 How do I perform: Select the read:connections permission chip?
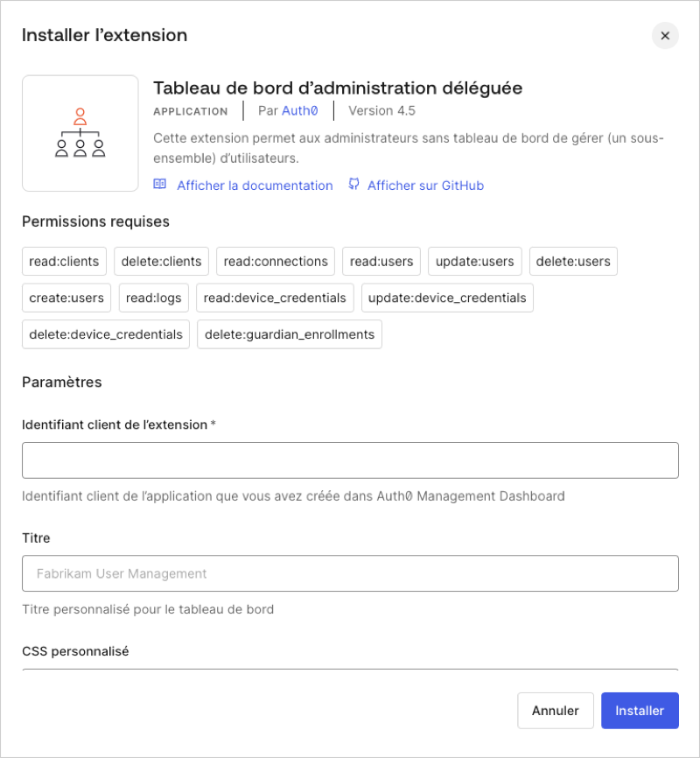point(275,261)
